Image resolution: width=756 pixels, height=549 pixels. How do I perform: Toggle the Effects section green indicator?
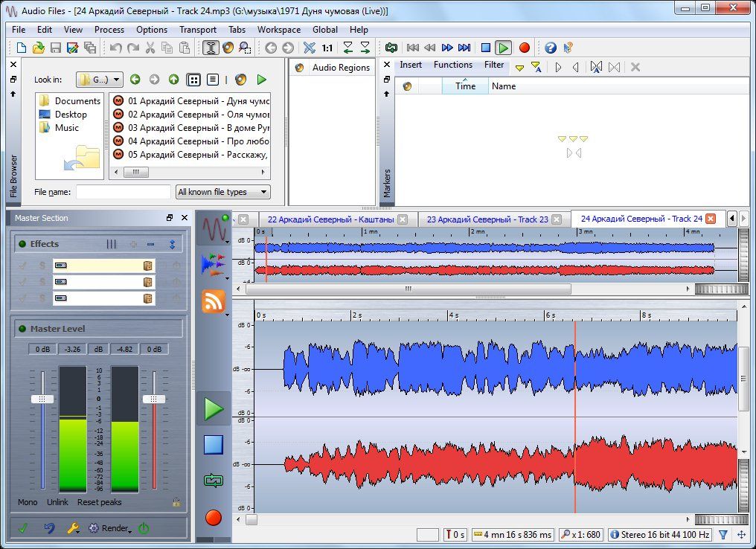[x=22, y=244]
